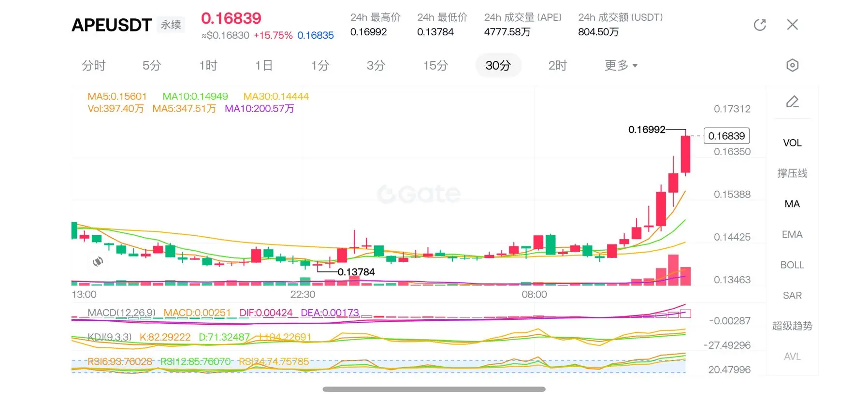Switch to the 15分 timeframe tab
Viewport: 868px width, 400px height.
pyautogui.click(x=435, y=65)
